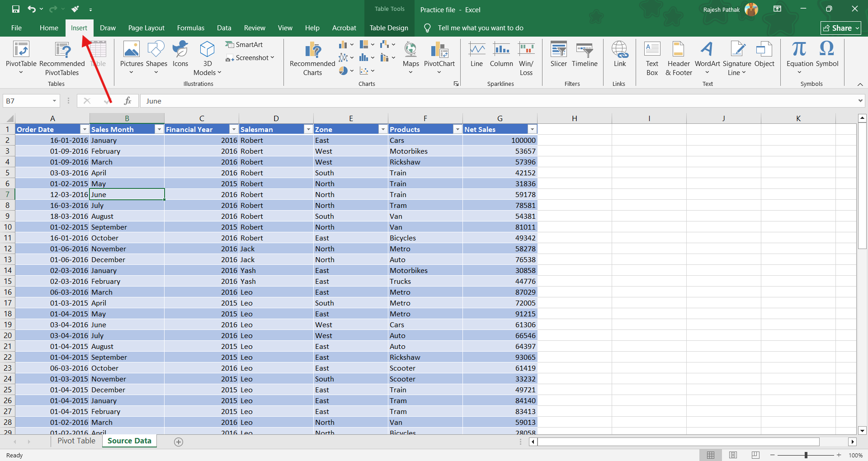Click the Share button
The width and height of the screenshot is (868, 461).
[x=840, y=28]
